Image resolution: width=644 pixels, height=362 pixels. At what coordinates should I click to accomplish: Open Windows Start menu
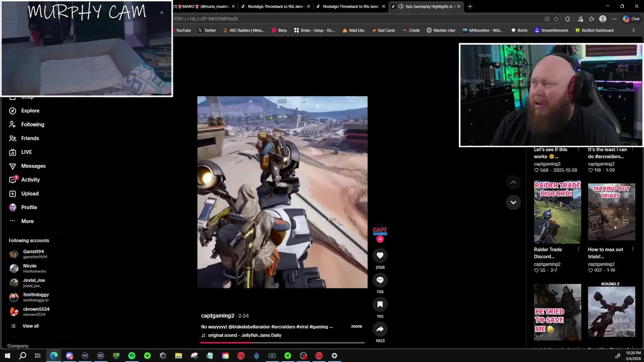(x=7, y=355)
